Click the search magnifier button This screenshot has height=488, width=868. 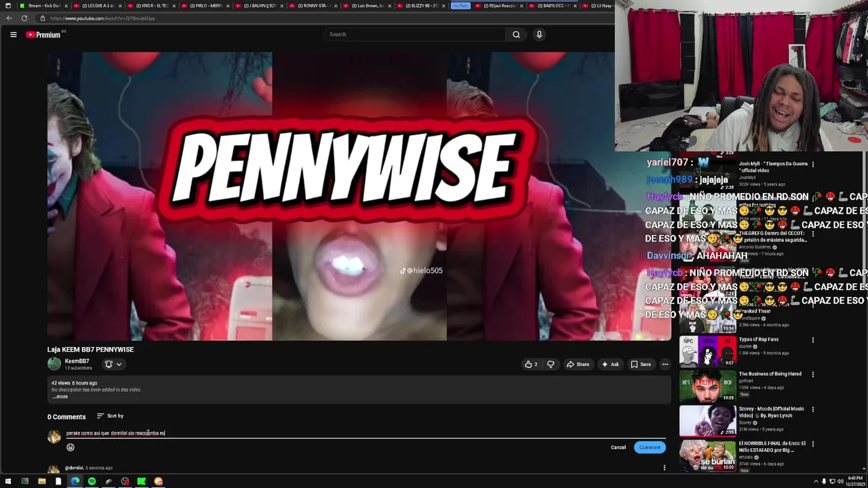[516, 35]
